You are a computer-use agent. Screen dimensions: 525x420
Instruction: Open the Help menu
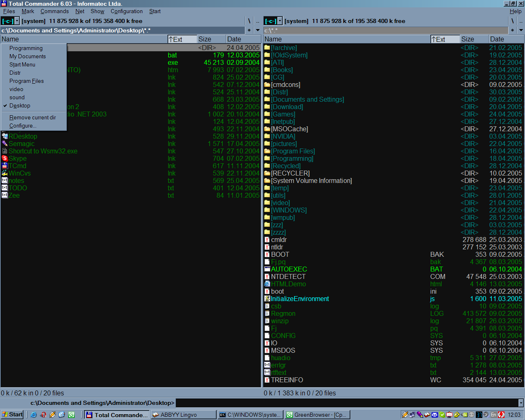516,11
